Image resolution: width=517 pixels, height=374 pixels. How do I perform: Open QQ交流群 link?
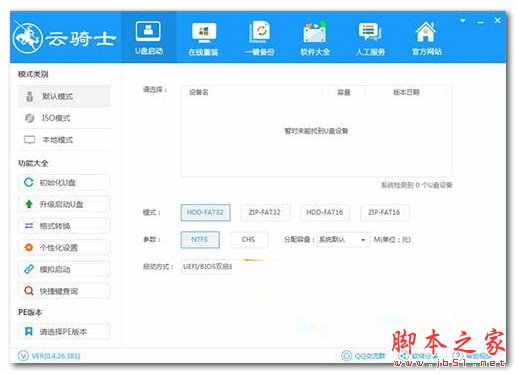370,356
